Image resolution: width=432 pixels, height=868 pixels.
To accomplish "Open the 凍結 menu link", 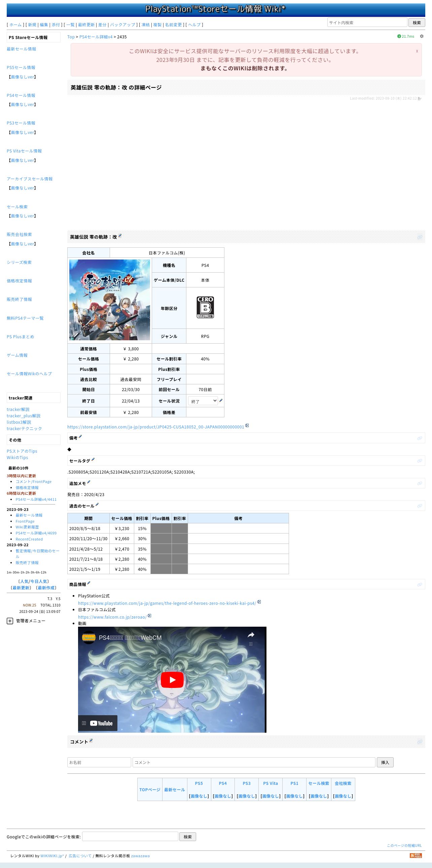I will (145, 25).
